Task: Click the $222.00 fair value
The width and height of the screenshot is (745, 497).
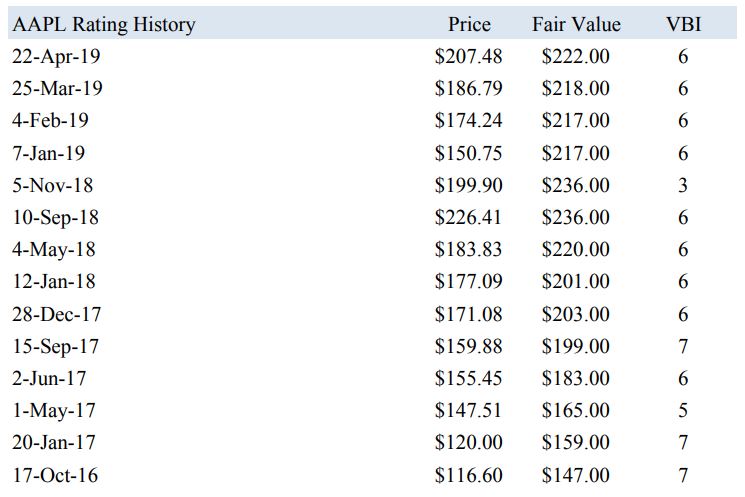Action: click(x=576, y=56)
